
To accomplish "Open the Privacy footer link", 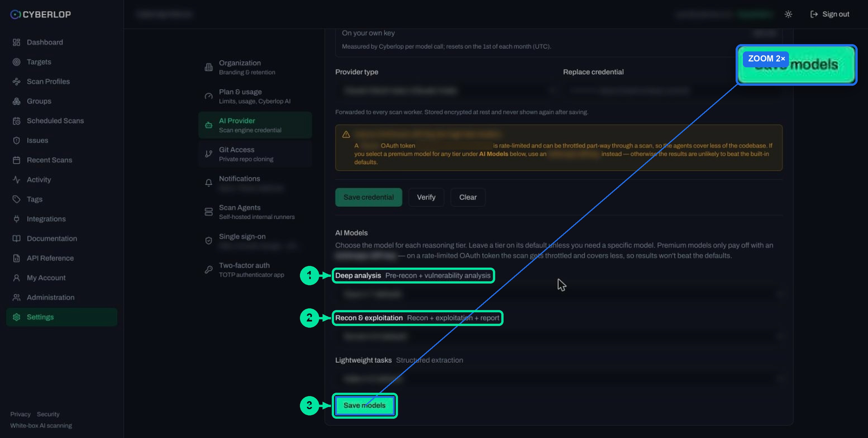I will click(20, 414).
